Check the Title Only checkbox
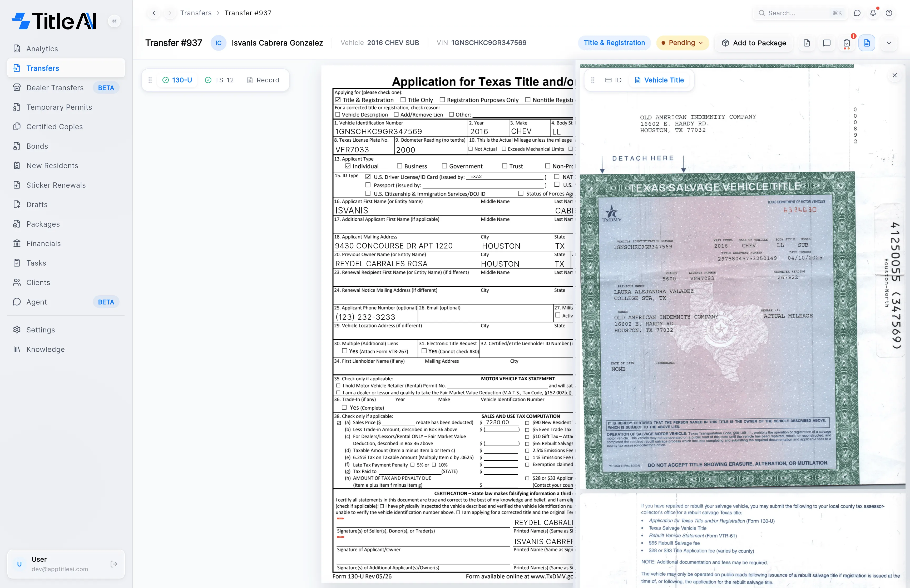Viewport: 910px width, 588px height. (x=403, y=100)
